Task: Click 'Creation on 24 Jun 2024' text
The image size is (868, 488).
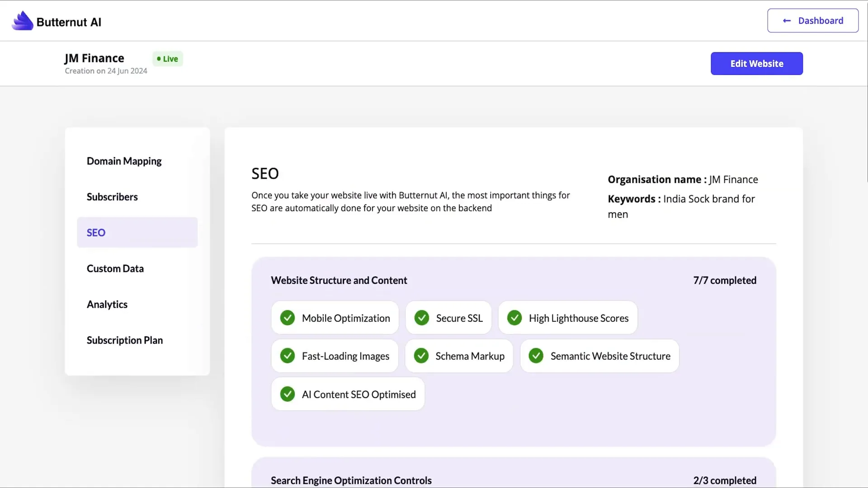Action: click(x=106, y=71)
